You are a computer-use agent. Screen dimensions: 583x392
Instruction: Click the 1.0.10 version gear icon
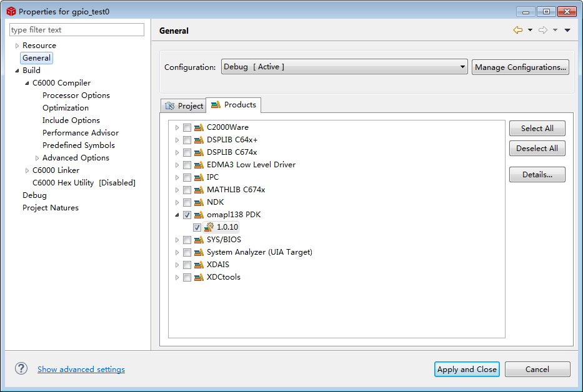[209, 227]
